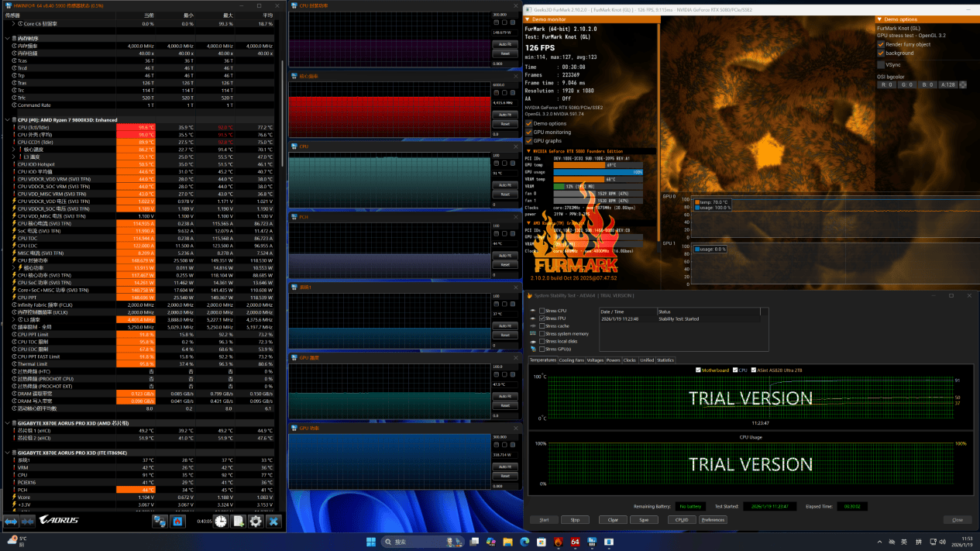This screenshot has height=551, width=980.
Task: Uncheck the Stress FPU checkbox
Action: click(x=542, y=319)
